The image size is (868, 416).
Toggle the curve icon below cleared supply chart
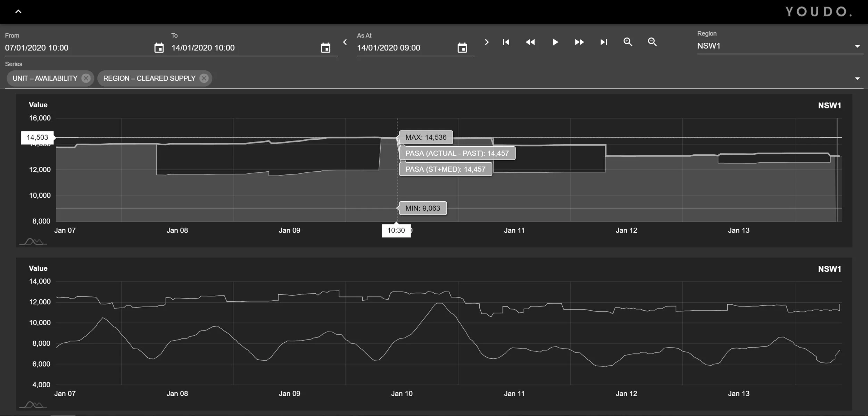click(33, 405)
